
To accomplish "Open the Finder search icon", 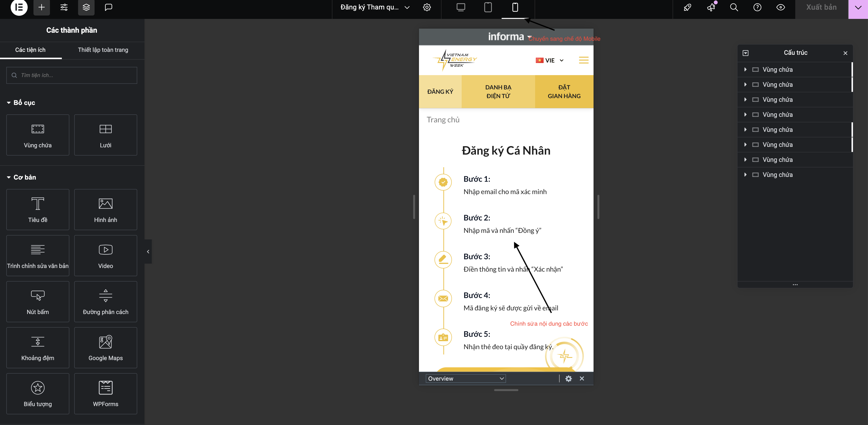I will [734, 8].
